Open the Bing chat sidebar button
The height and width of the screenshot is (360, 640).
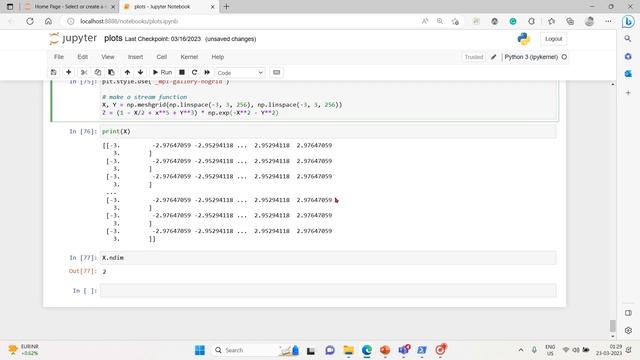pyautogui.click(x=628, y=21)
